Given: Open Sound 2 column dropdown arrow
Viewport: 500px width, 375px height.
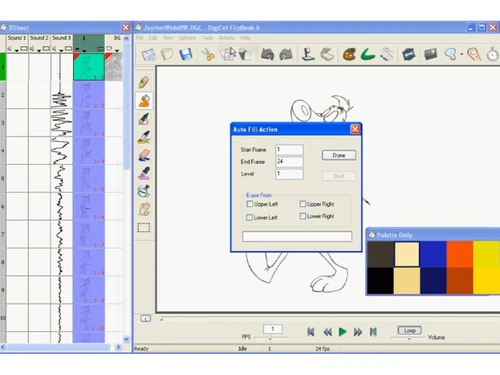Looking at the screenshot, I should pyautogui.click(x=39, y=50).
